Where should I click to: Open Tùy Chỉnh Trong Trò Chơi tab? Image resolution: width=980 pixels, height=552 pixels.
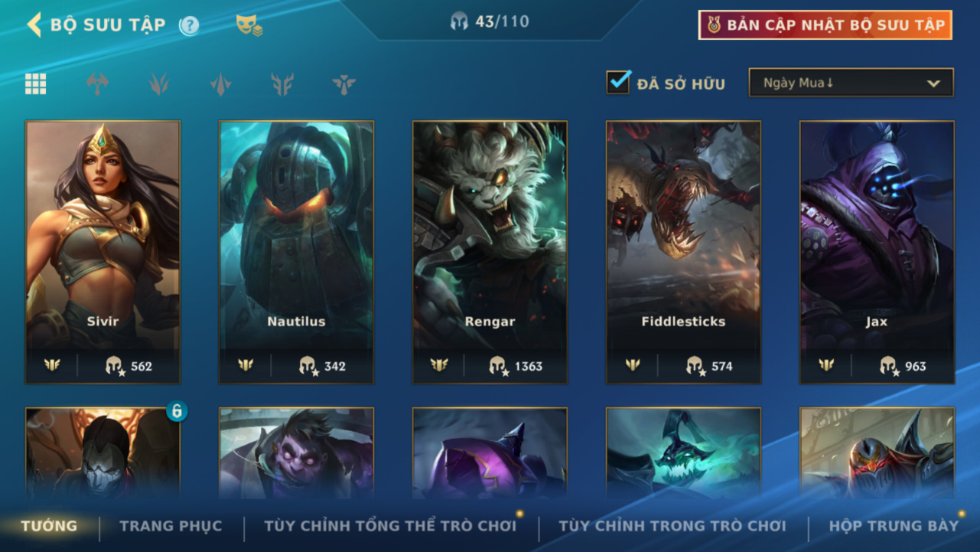pos(672,526)
